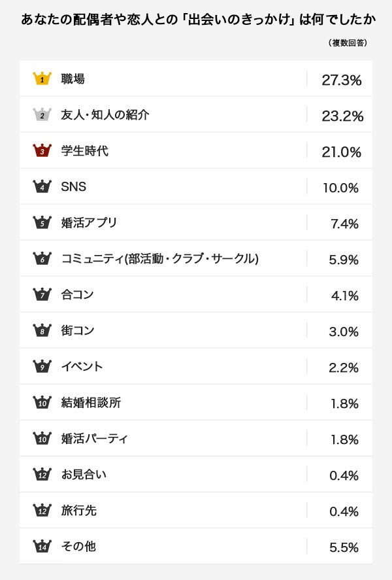Screen dimensions: 392x580
Task: Click the （複数回答） note
Action: pos(347,43)
